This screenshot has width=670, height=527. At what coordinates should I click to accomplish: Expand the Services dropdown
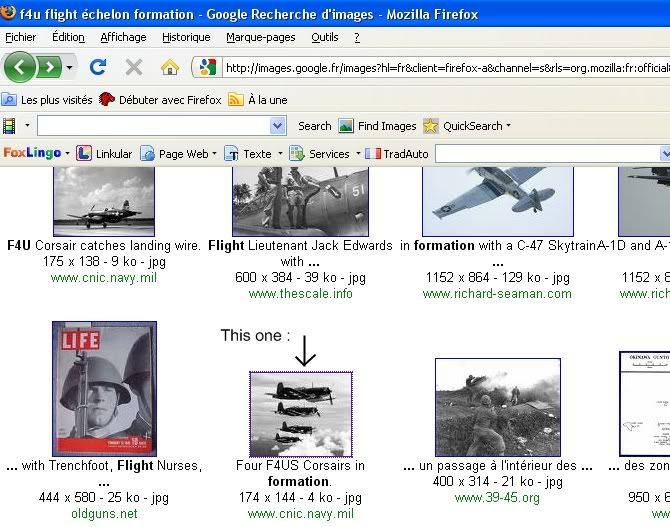(x=358, y=153)
